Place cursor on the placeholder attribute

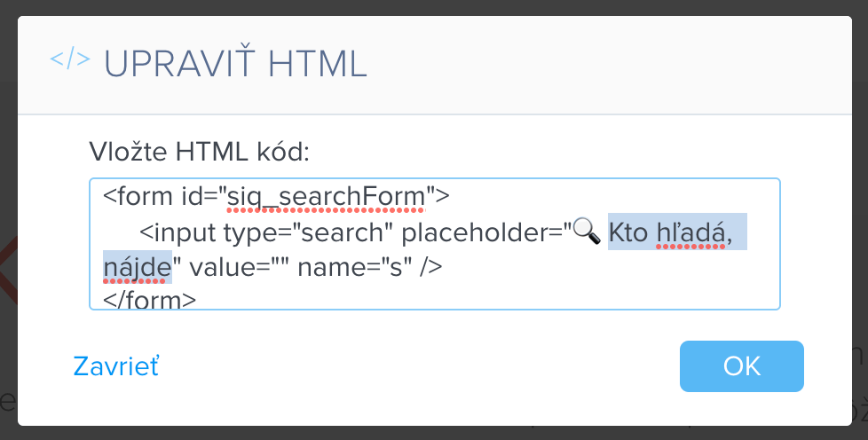pos(479,232)
